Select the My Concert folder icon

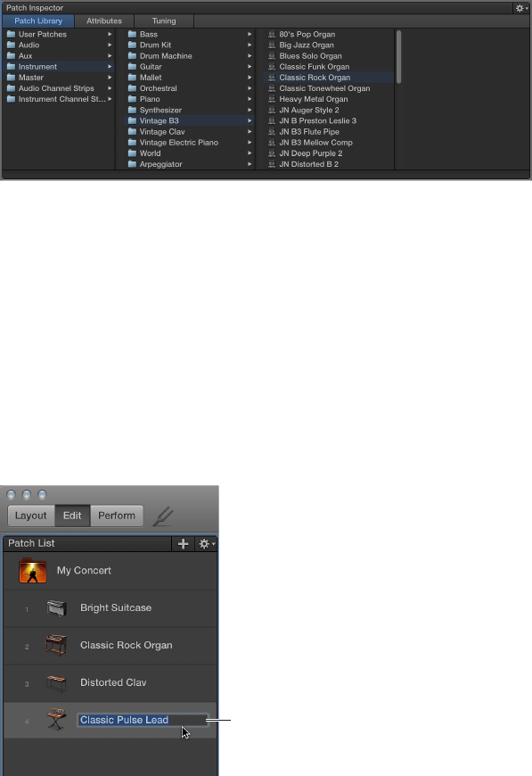pos(33,570)
